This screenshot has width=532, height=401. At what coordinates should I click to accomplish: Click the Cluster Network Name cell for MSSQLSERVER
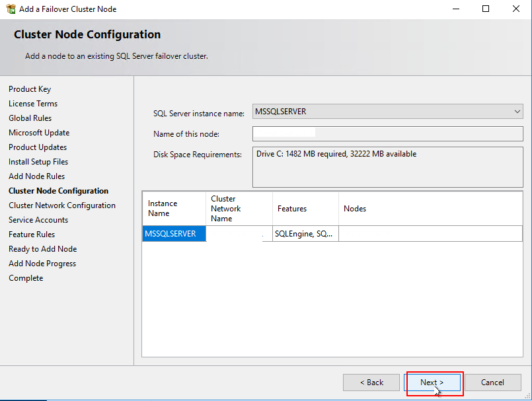click(239, 234)
